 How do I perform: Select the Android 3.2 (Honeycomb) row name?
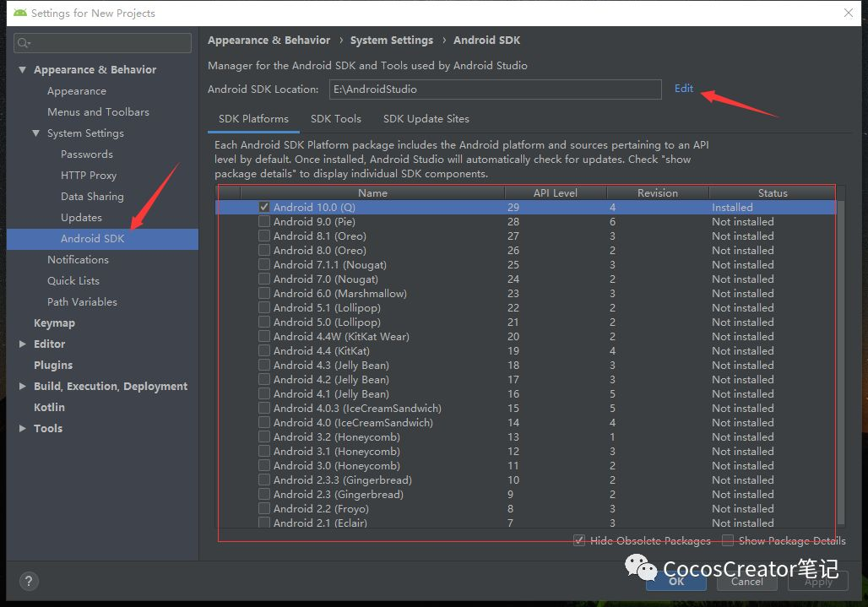click(337, 437)
